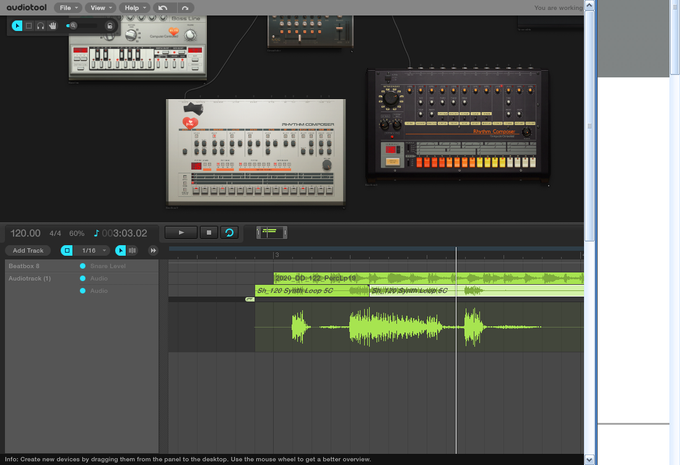This screenshot has height=465, width=680.
Task: Turn the right knob on Bass Line synth
Action: click(190, 35)
